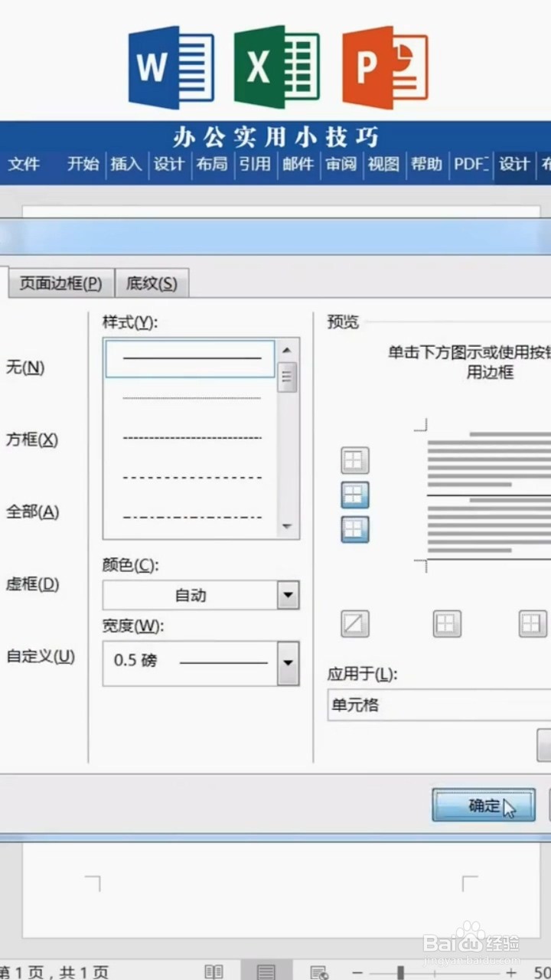Toggle the inside horizontal border button

355,495
